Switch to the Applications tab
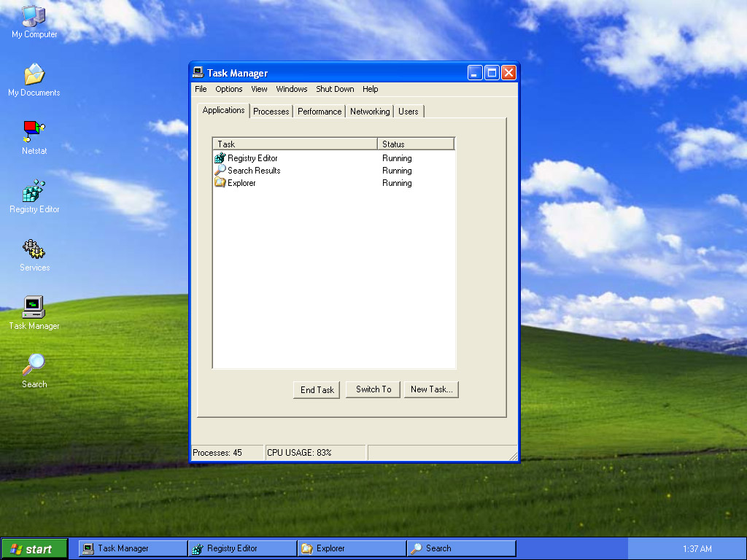 [223, 111]
